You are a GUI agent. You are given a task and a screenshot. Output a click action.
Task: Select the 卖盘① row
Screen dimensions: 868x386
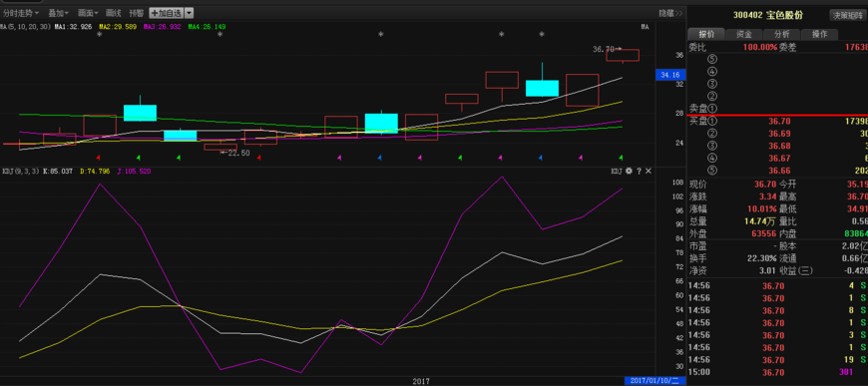[777, 108]
